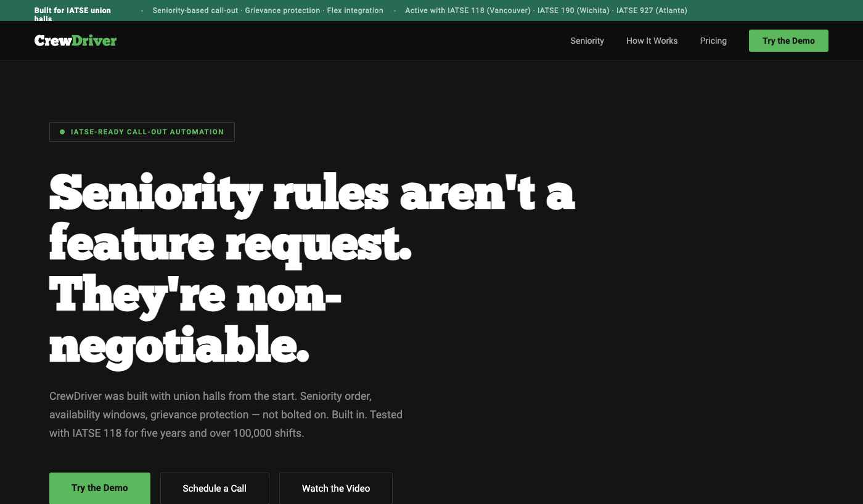Viewport: 863px width, 504px height.
Task: Click the green dot in the IATSE-ready badge
Action: 62,132
